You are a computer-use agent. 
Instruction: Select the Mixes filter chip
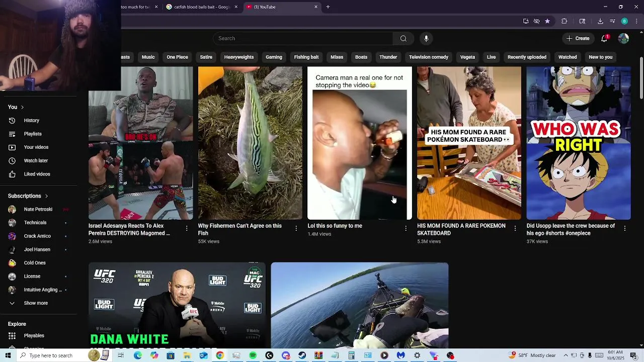pos(337,57)
